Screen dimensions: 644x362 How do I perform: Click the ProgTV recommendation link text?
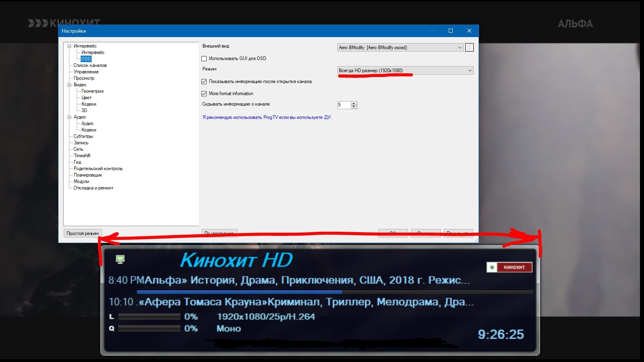point(267,117)
